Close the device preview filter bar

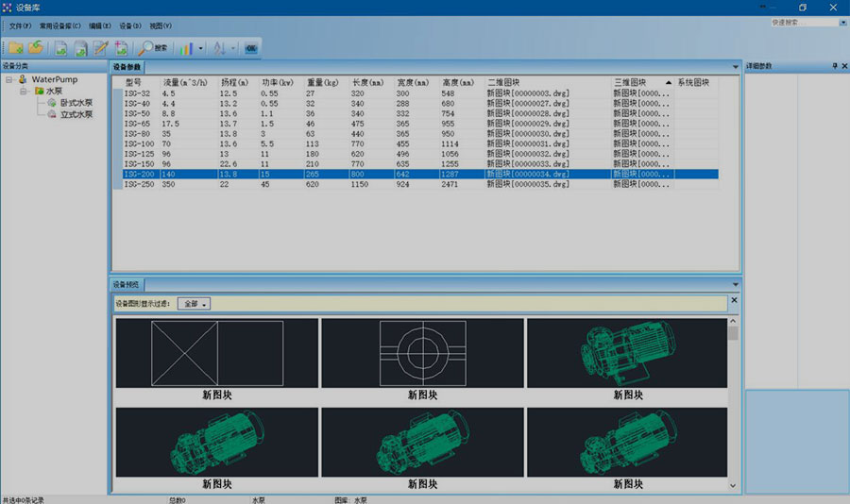734,302
